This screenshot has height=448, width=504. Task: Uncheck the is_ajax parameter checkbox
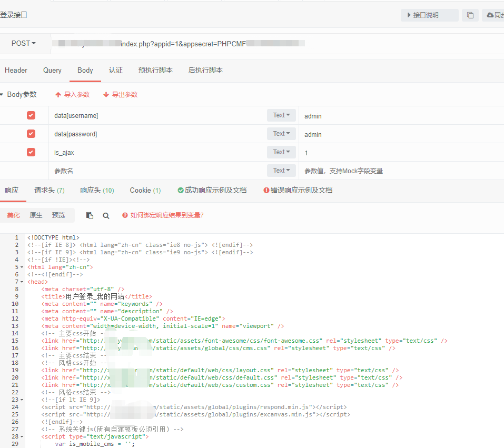pyautogui.click(x=31, y=152)
